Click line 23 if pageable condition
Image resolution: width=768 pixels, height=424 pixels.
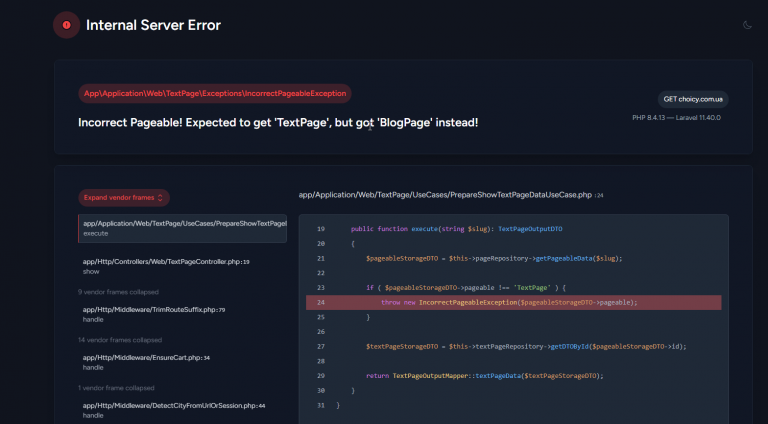[466, 288]
